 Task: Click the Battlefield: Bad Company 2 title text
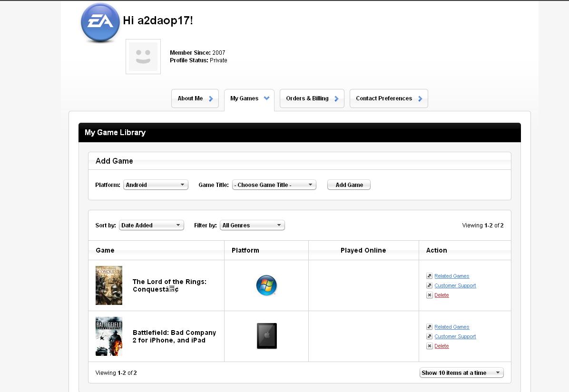pos(174,336)
